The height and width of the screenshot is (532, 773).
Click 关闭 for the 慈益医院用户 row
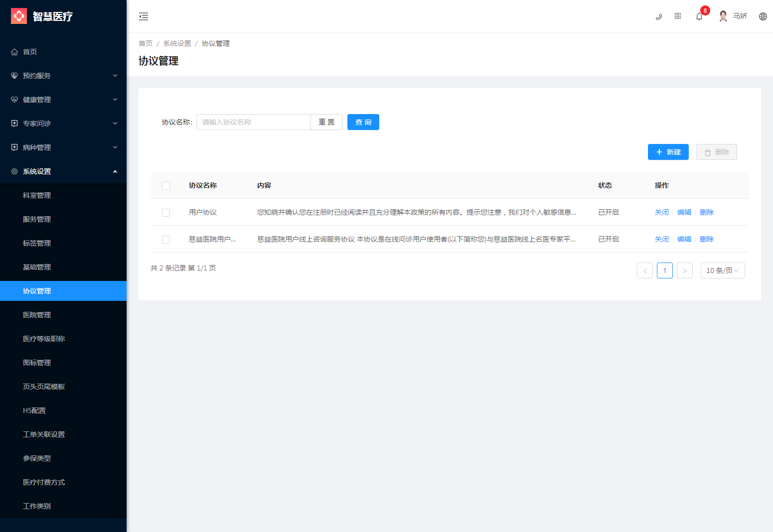[662, 239]
